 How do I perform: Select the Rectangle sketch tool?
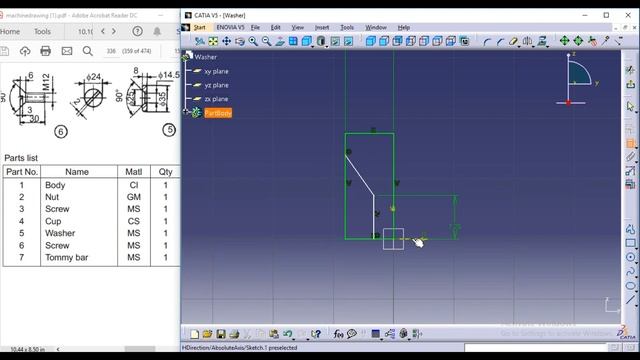[630, 243]
